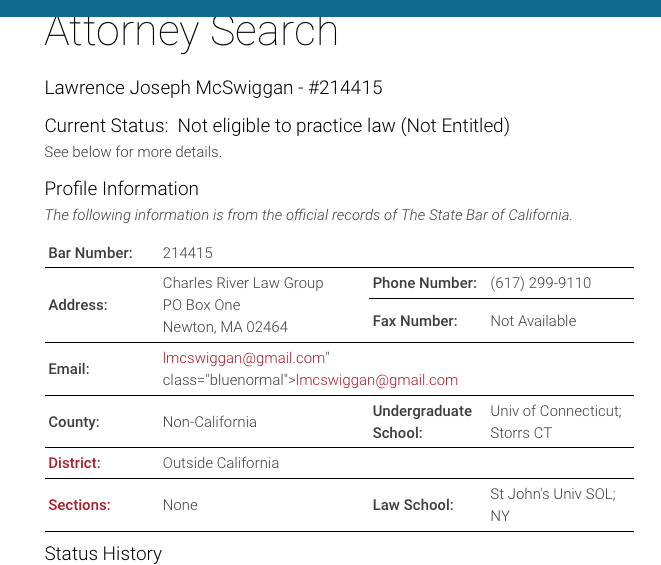This screenshot has height=565, width=661.
Task: Click the Current Status not eligible text
Action: pos(277,126)
